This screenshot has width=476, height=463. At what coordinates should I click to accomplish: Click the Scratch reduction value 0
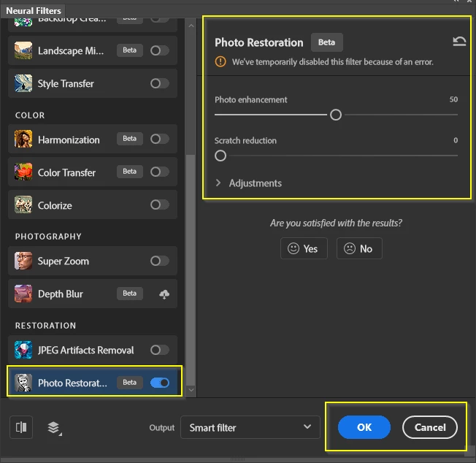pos(456,140)
